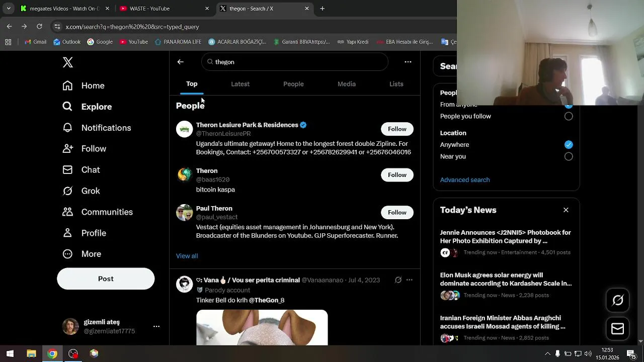
Task: Open @TheGon_8 mention in post
Action: point(267,300)
